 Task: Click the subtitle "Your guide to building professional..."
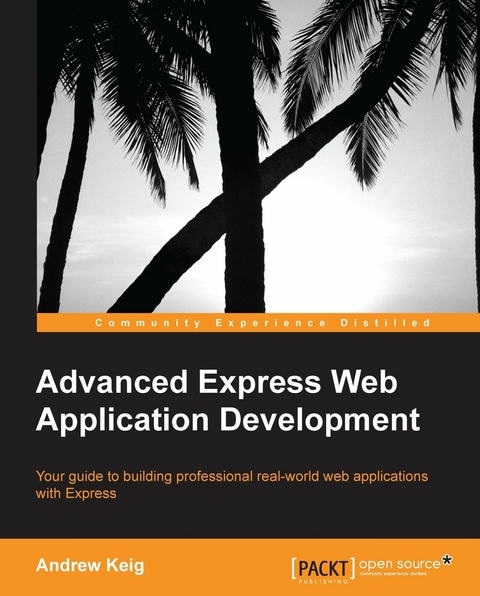click(232, 484)
